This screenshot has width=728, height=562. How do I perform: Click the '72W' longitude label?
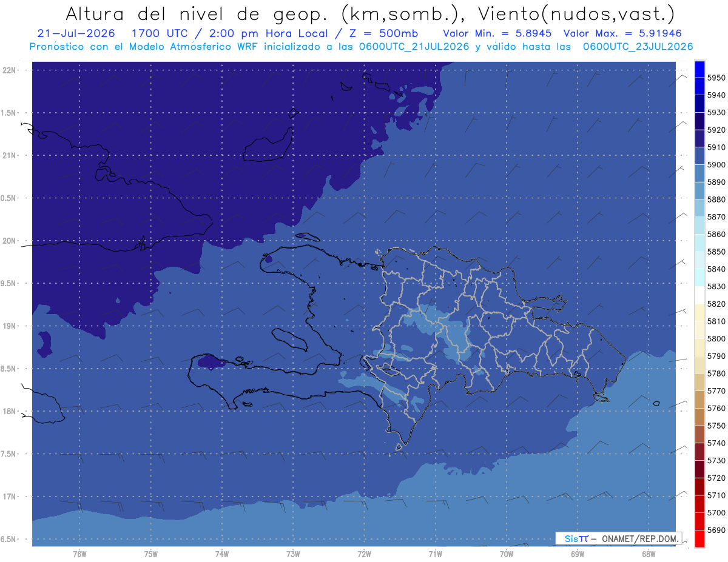point(364,554)
